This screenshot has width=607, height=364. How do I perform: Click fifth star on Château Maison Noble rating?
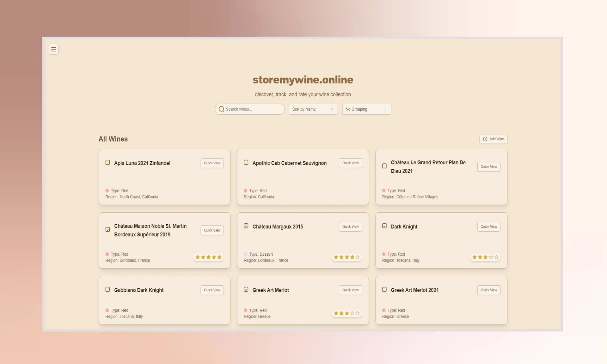[219, 257]
